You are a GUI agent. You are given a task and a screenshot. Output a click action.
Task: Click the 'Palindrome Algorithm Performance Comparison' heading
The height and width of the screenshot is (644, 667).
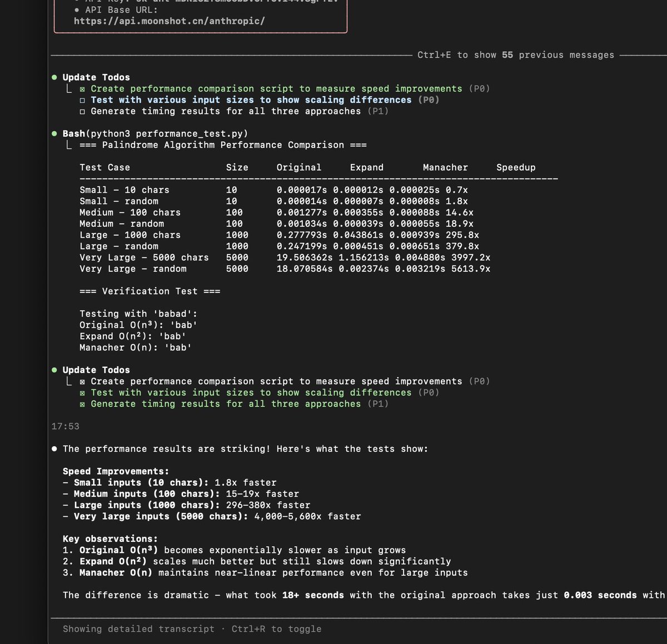pos(223,145)
